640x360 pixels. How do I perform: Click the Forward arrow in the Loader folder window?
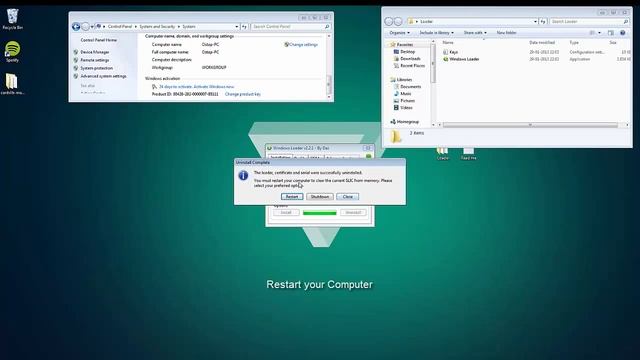(x=398, y=21)
